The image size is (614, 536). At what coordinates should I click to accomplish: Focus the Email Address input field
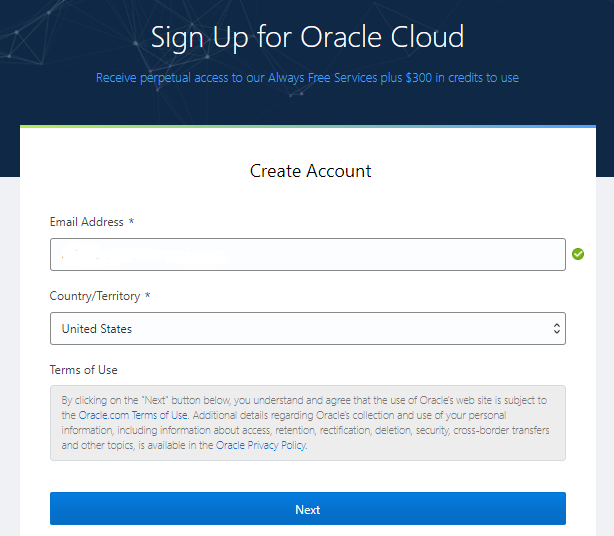point(307,254)
